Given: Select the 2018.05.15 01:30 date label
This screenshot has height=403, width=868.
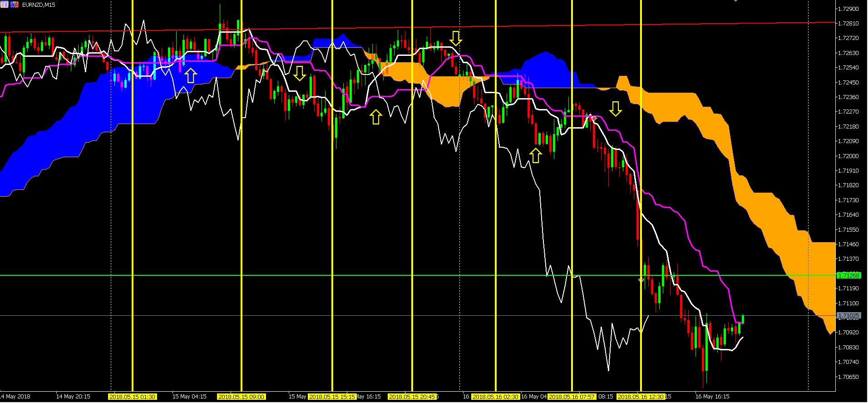Looking at the screenshot, I should tap(132, 397).
